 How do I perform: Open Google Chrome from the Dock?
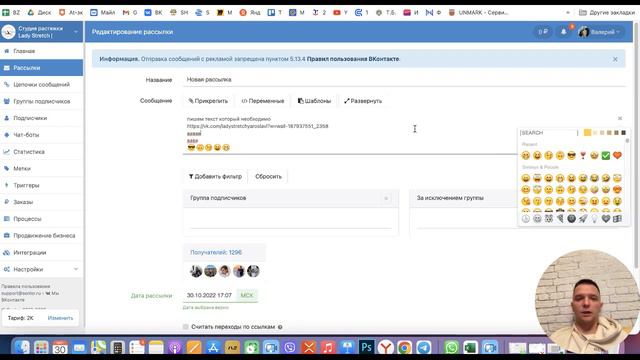point(404,348)
